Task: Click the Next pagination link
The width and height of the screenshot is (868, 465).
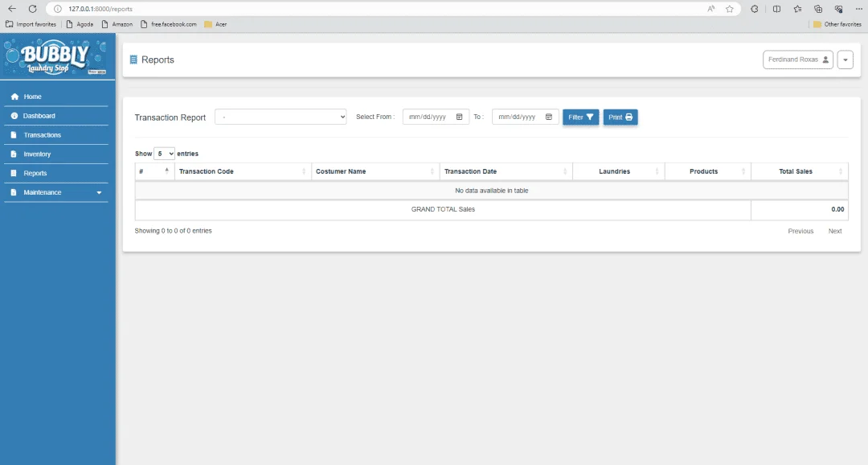Action: 835,231
